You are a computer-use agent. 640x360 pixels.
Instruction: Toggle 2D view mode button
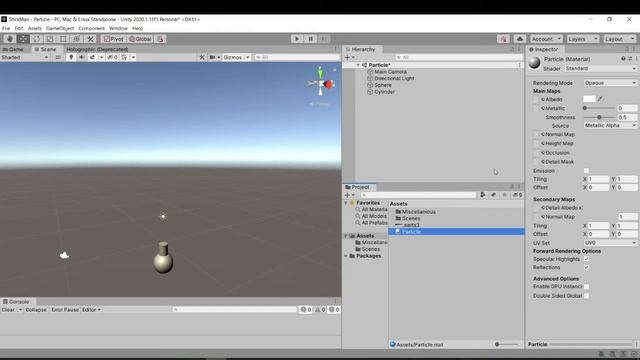tap(58, 57)
